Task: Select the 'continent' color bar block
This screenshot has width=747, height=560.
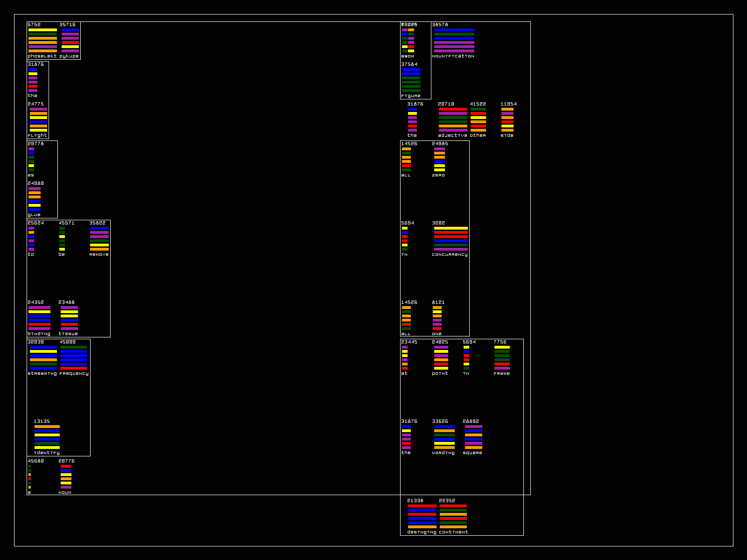Action: tap(453, 516)
